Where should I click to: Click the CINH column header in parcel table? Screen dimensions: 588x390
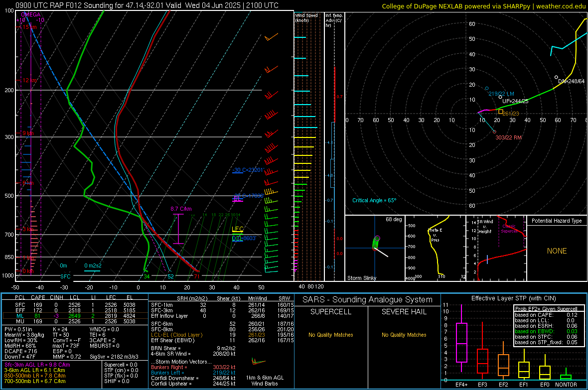point(57,297)
